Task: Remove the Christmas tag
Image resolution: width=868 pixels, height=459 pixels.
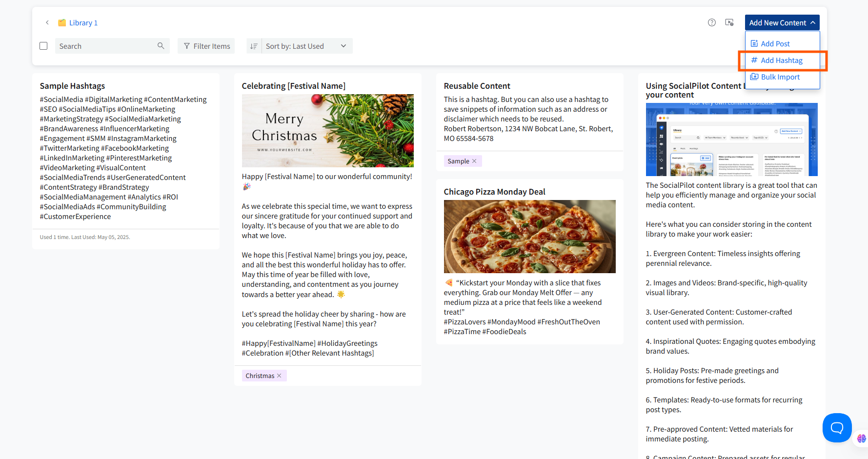Action: click(279, 376)
